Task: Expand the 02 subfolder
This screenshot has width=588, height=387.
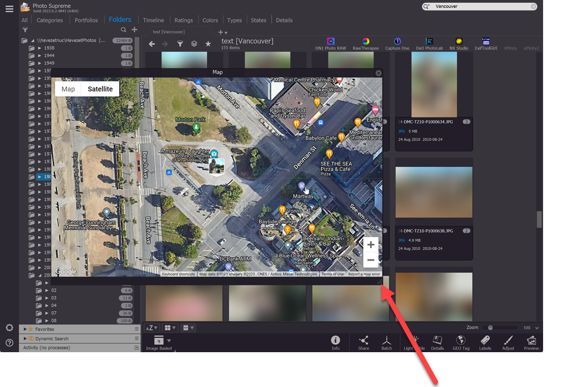Action: (x=46, y=290)
